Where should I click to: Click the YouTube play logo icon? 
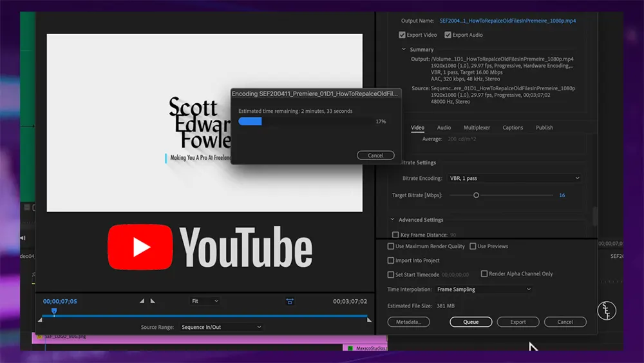coord(140,247)
